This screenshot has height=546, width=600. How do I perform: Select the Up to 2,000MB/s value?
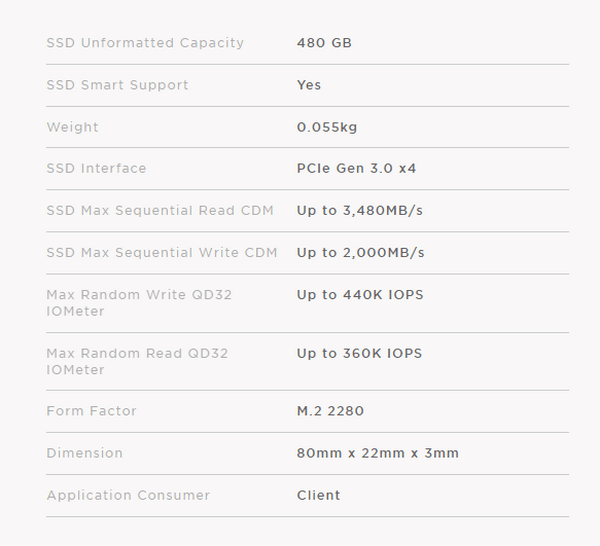point(360,252)
